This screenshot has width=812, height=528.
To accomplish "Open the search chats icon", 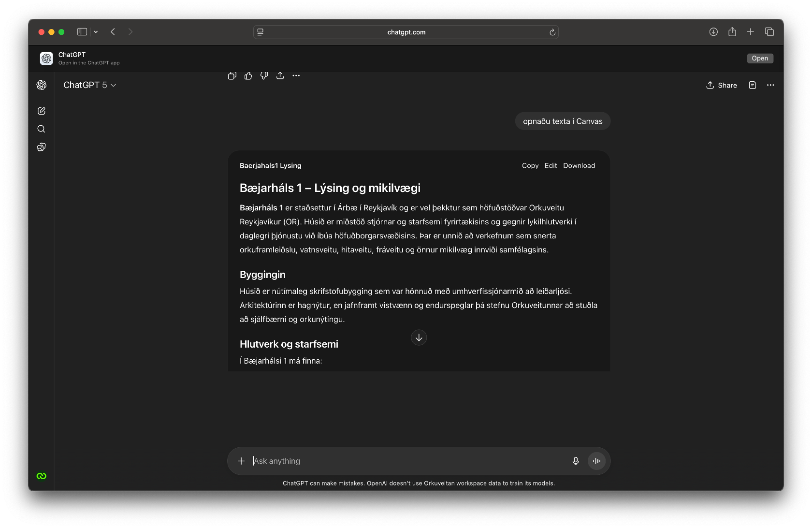I will tap(42, 129).
